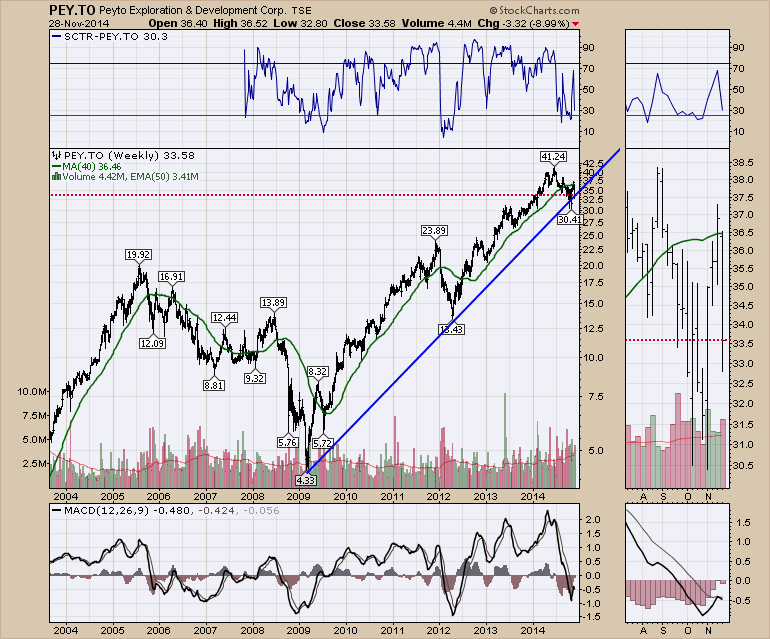The width and height of the screenshot is (770, 639).
Task: Click the PEY.TO (Weekly) 33.58 legend
Action: click(x=129, y=155)
